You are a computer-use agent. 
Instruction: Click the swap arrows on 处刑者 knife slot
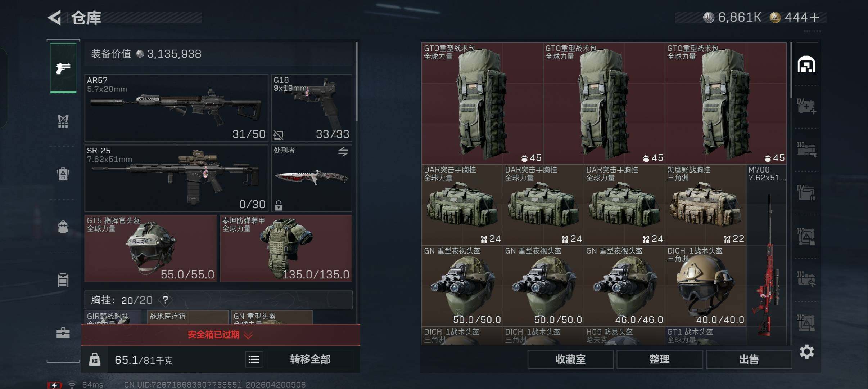pos(343,152)
